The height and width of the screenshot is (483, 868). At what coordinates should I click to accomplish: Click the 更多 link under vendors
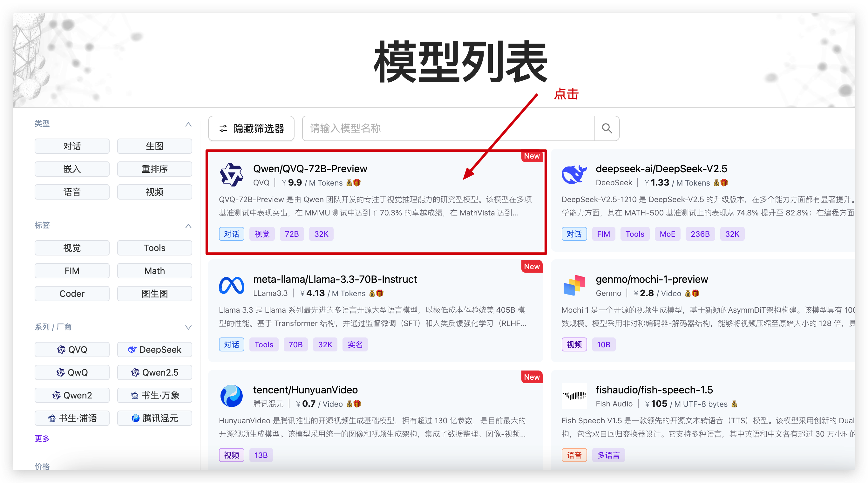tap(42, 439)
